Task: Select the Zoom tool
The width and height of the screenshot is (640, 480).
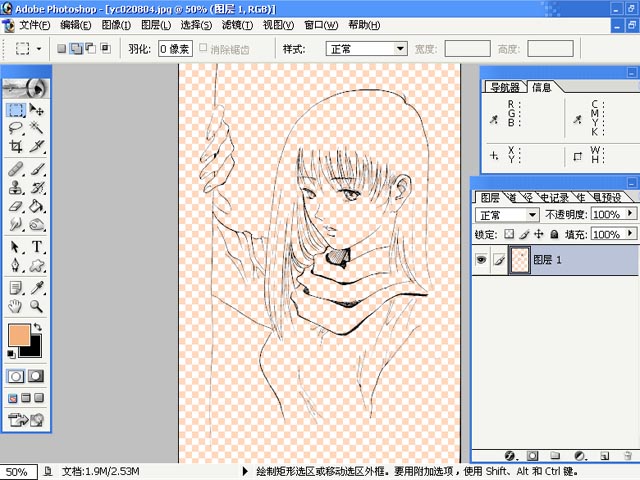Action: 37,306
